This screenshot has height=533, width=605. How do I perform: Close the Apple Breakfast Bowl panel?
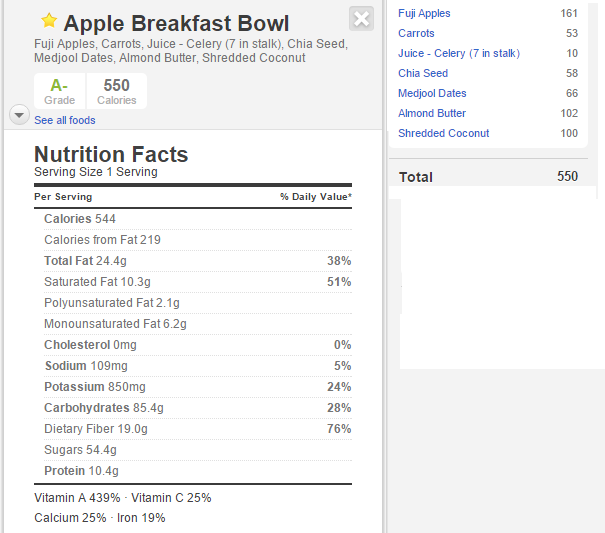tap(362, 18)
